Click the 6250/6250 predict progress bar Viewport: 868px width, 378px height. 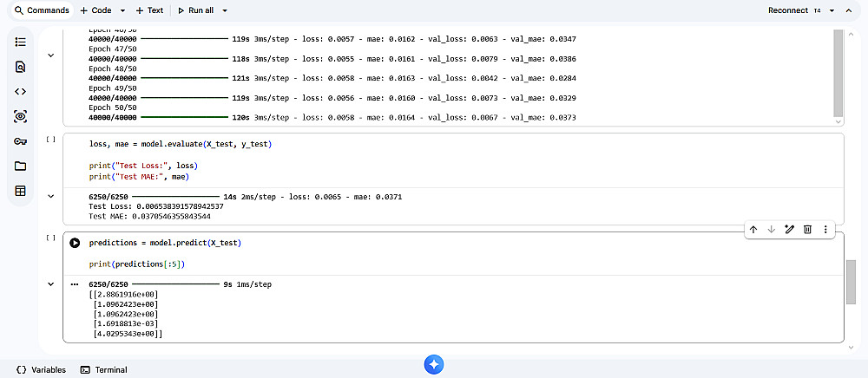click(x=175, y=284)
